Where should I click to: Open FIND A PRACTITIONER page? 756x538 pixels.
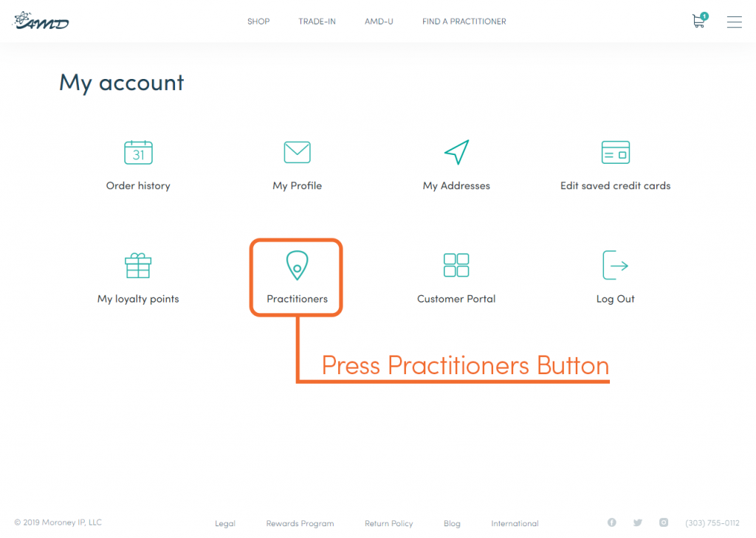point(464,21)
